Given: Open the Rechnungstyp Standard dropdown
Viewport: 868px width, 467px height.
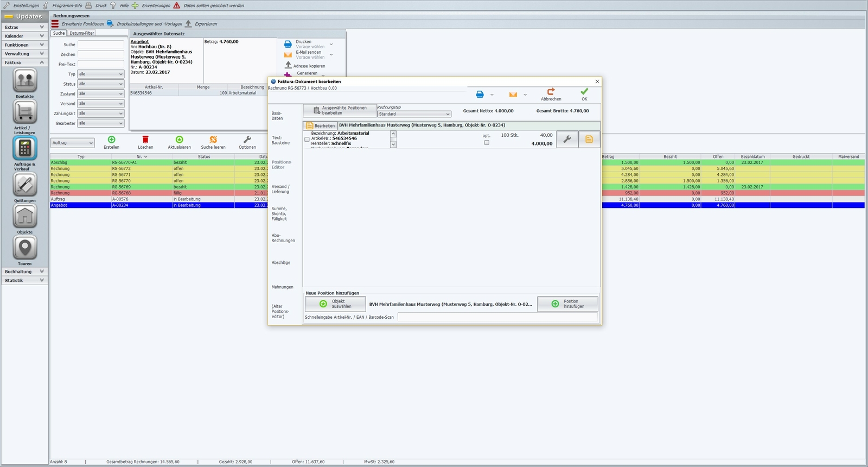Looking at the screenshot, I should click(414, 114).
